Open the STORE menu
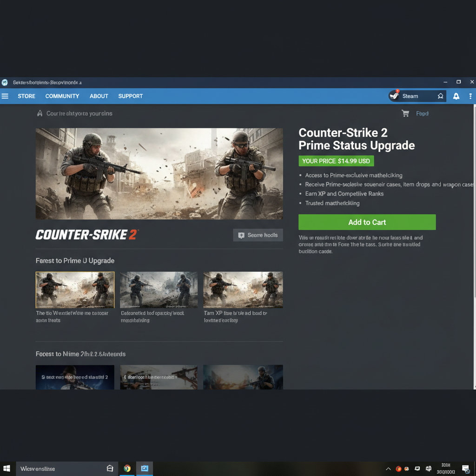The image size is (476, 476). (26, 96)
